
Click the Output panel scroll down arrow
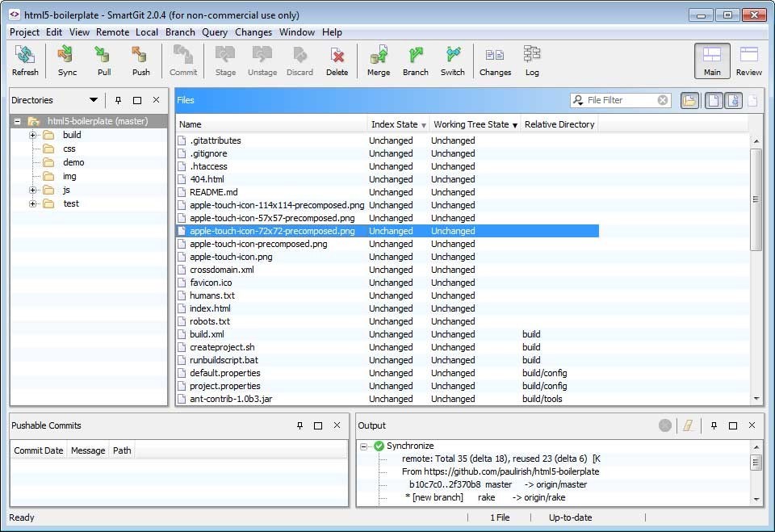click(x=756, y=500)
